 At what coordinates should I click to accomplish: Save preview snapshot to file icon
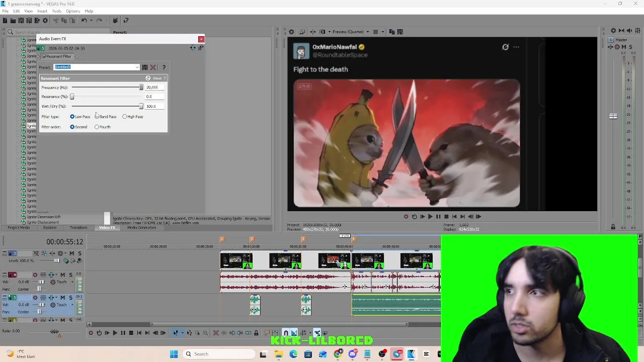click(x=400, y=32)
